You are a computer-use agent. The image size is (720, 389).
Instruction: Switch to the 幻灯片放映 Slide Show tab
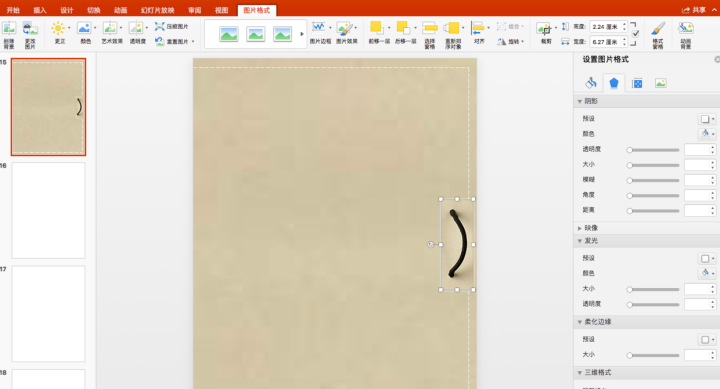(x=158, y=10)
